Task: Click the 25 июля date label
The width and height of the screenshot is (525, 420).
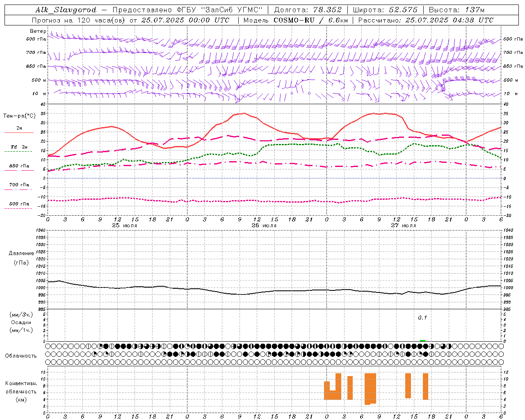Action: pyautogui.click(x=125, y=226)
